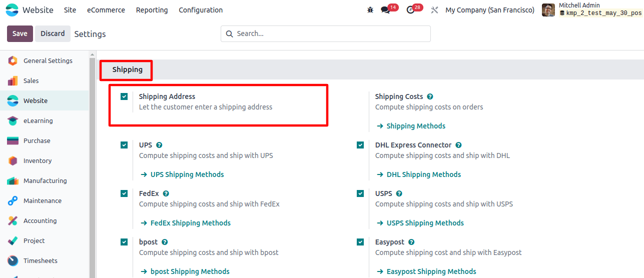Click the Inventory sidebar icon
The image size is (644, 278).
(13, 161)
